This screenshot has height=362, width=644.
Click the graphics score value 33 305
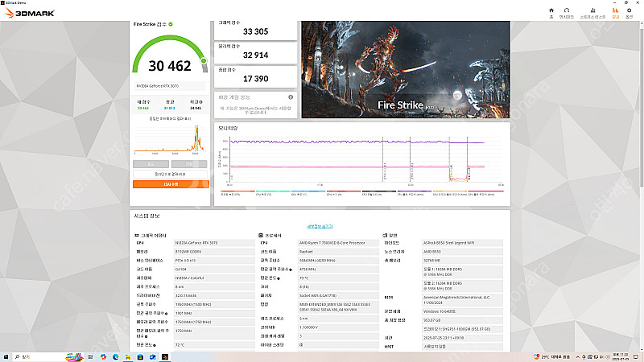[255, 31]
